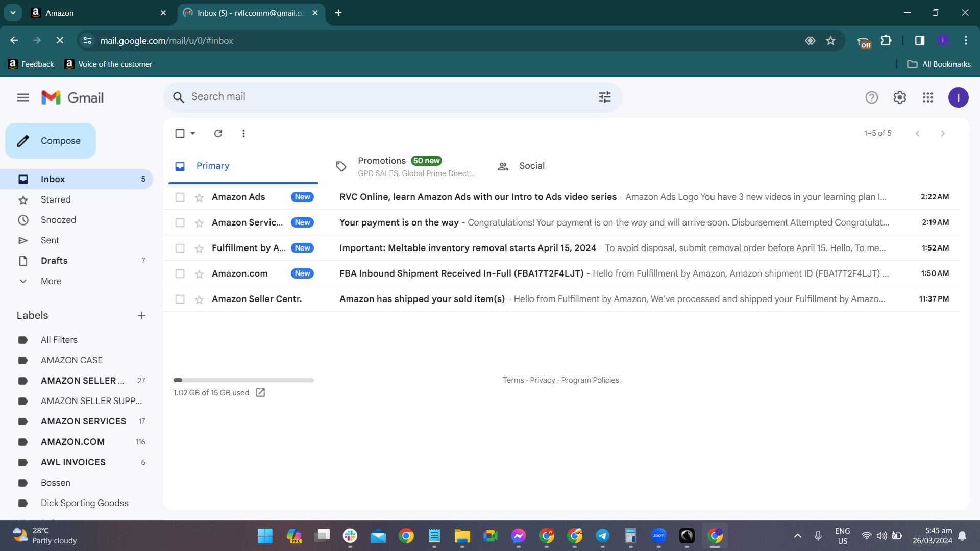Image resolution: width=980 pixels, height=551 pixels.
Task: Open the Meltable inventory removal email
Action: coord(561,248)
